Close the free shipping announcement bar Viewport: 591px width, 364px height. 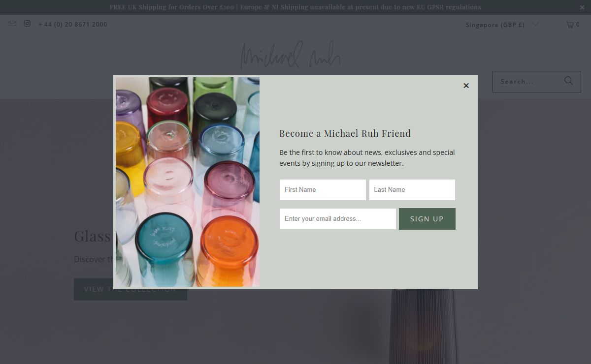(582, 7)
